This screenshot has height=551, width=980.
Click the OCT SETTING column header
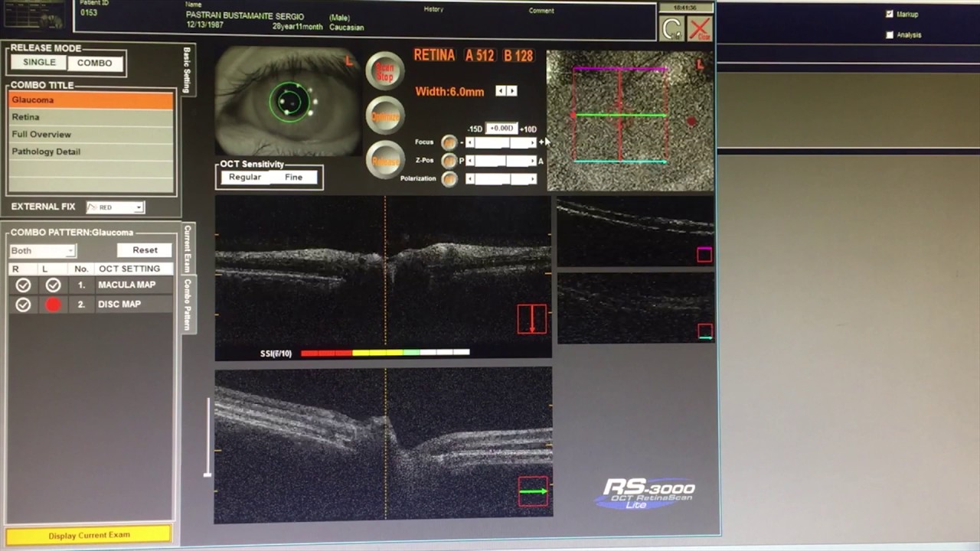pyautogui.click(x=129, y=269)
